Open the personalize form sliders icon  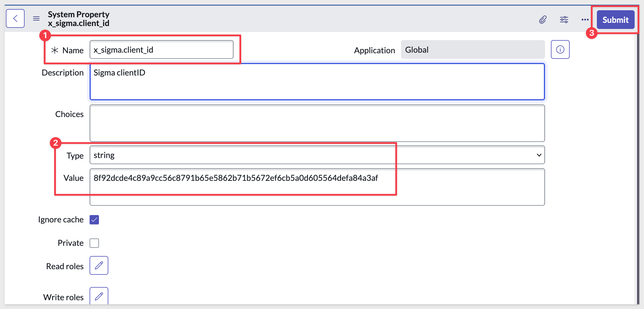[564, 20]
